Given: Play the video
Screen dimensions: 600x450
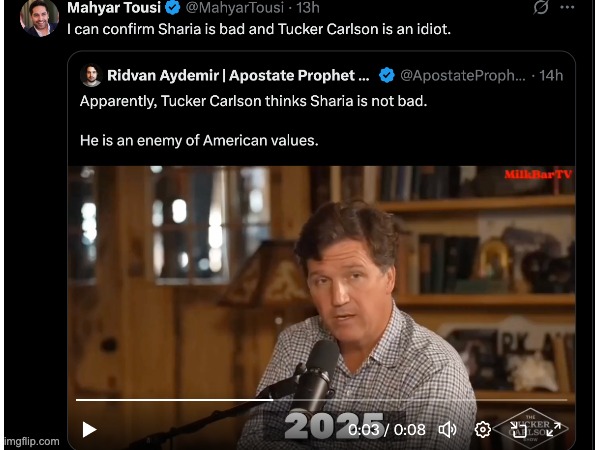Looking at the screenshot, I should (x=89, y=430).
